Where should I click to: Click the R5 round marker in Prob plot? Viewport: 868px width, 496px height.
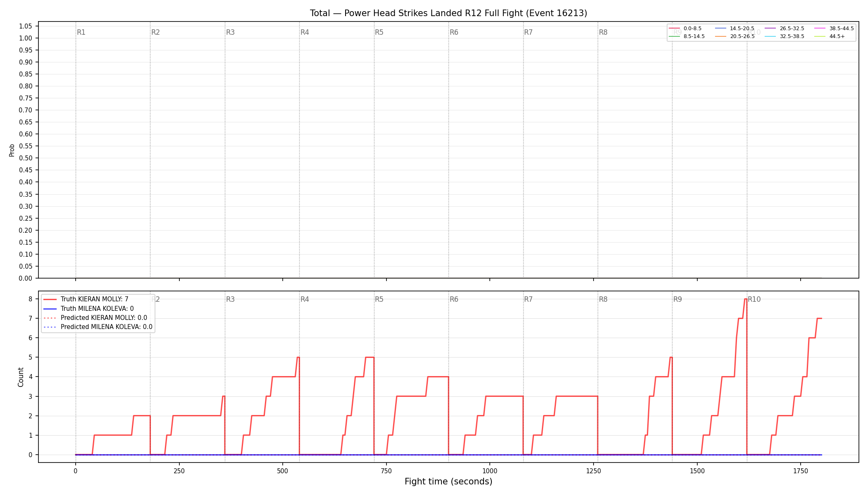coord(379,32)
